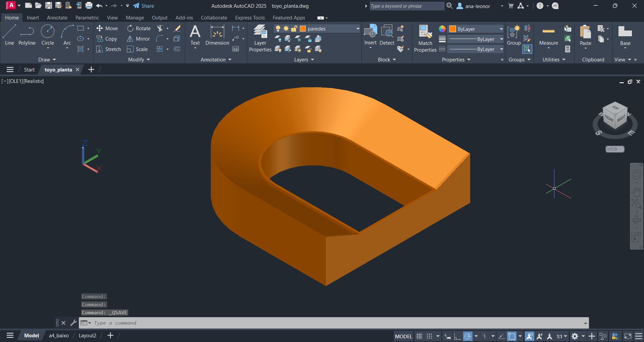Select the Copy tool
Viewport: 644px width, 342px height.
tap(107, 39)
